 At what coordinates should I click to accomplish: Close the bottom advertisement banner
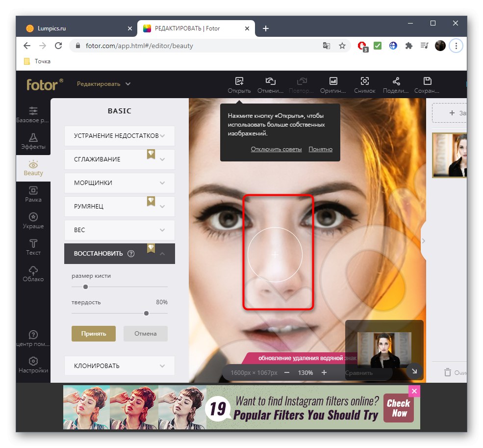414,391
